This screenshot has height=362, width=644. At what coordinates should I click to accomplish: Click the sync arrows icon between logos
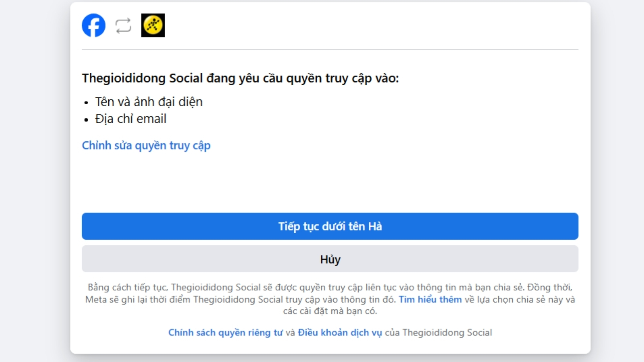[123, 26]
